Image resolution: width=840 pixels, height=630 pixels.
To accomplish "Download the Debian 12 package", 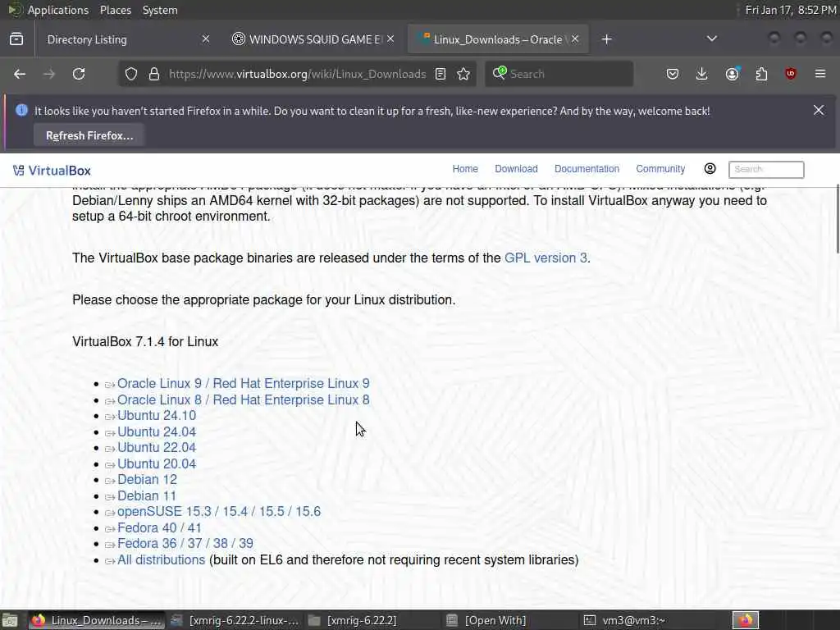I will pos(147,479).
